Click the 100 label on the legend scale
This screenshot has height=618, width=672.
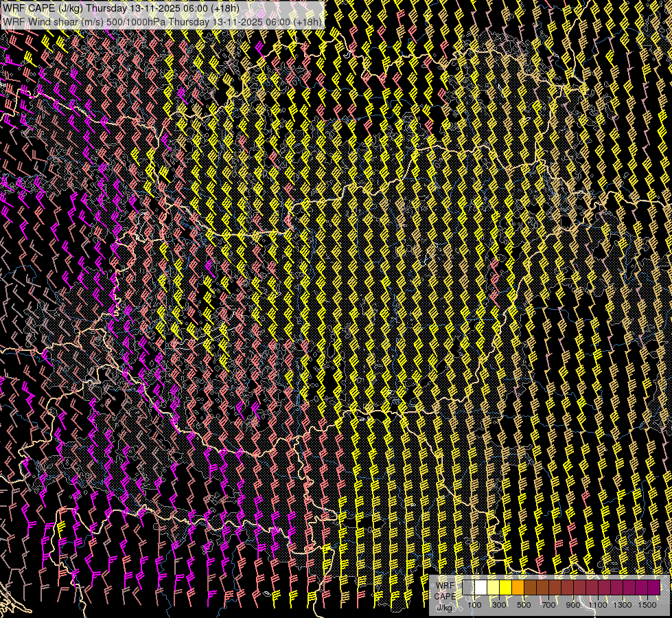coord(474,605)
